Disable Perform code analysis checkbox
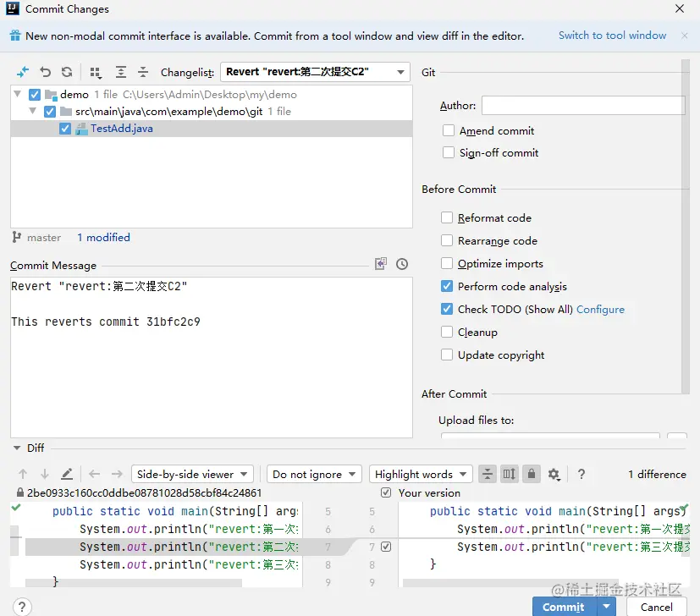700x616 pixels. coord(447,286)
